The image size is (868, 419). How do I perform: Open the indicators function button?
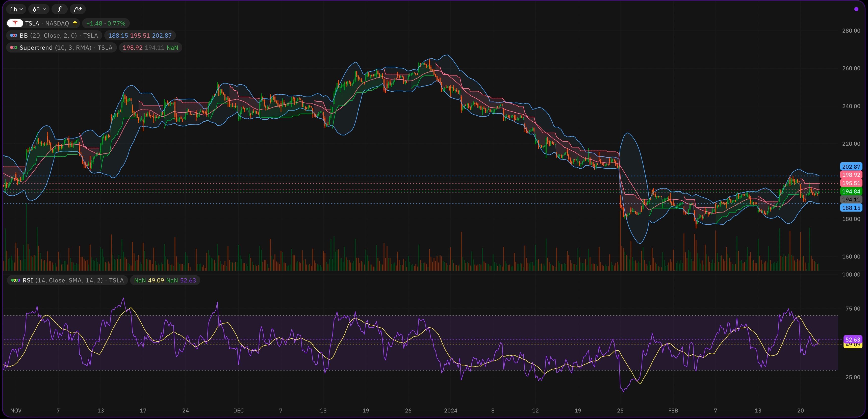[60, 9]
